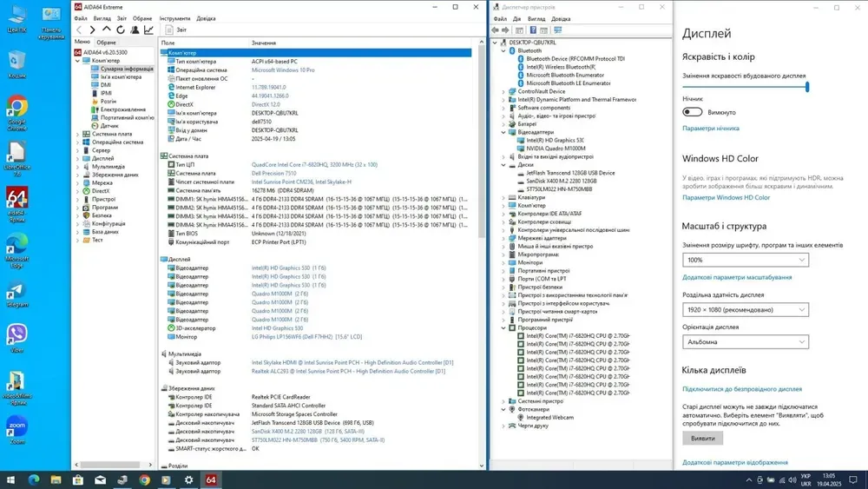The image size is (868, 489).
Task: Click the Звіт report toolbar button
Action: 176,30
